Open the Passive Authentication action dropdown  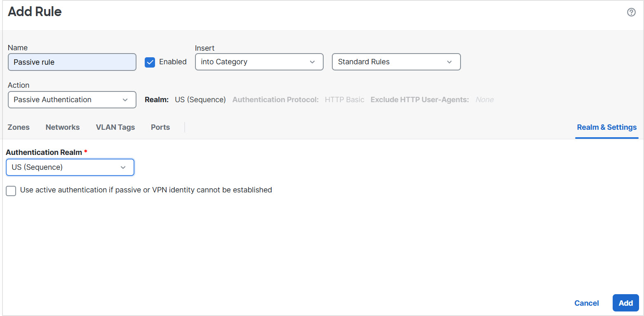point(72,100)
